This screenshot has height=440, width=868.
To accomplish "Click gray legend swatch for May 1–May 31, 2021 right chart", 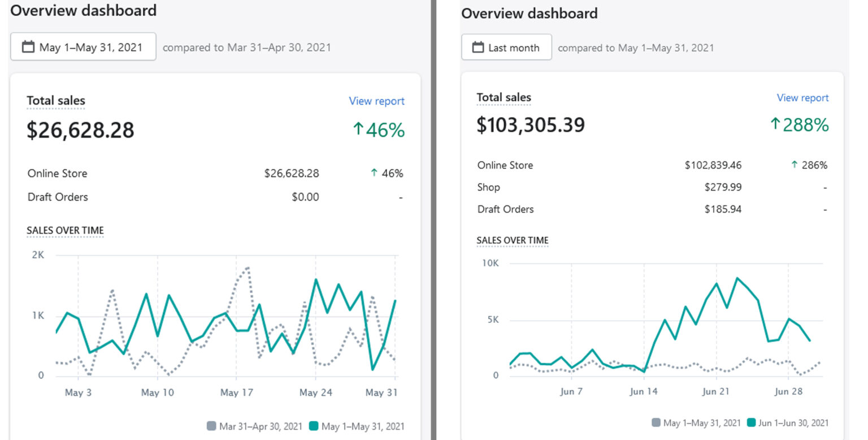I will click(656, 422).
